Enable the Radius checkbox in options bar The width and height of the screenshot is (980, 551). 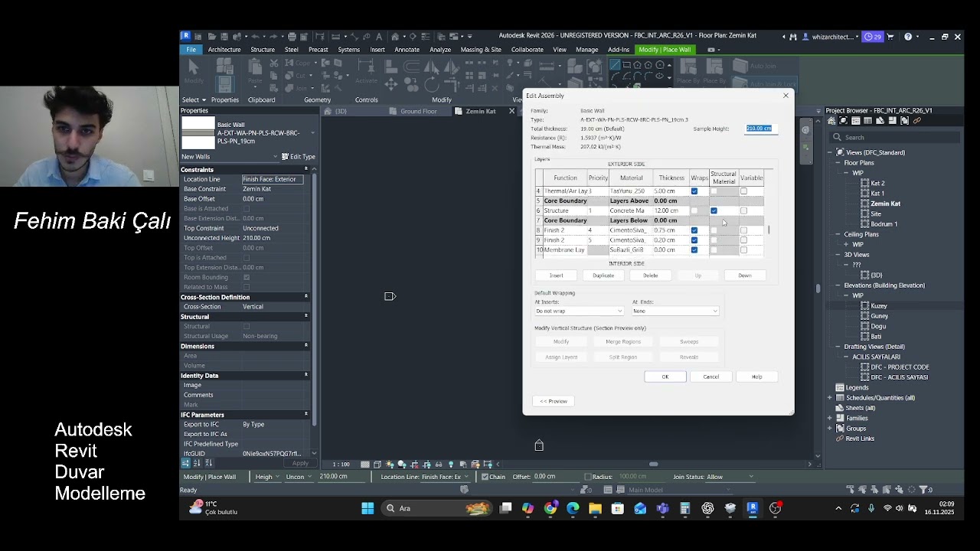coord(587,477)
